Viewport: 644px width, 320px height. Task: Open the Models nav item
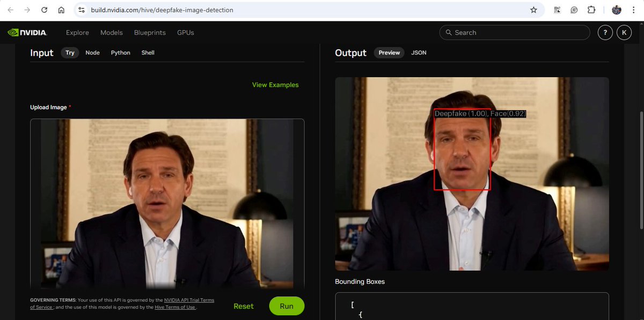[112, 33]
